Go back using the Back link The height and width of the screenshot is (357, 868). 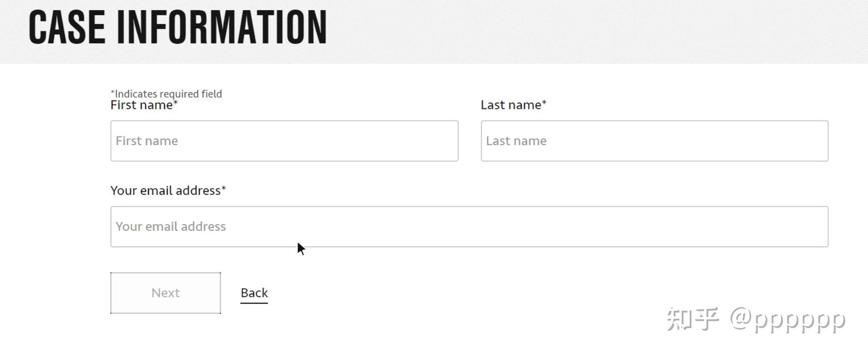(x=254, y=293)
